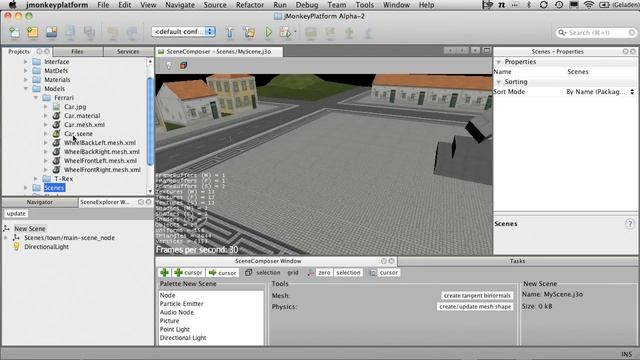Open the Debug Project dropdown arrow
The height and width of the screenshot is (360, 640).
(295, 32)
